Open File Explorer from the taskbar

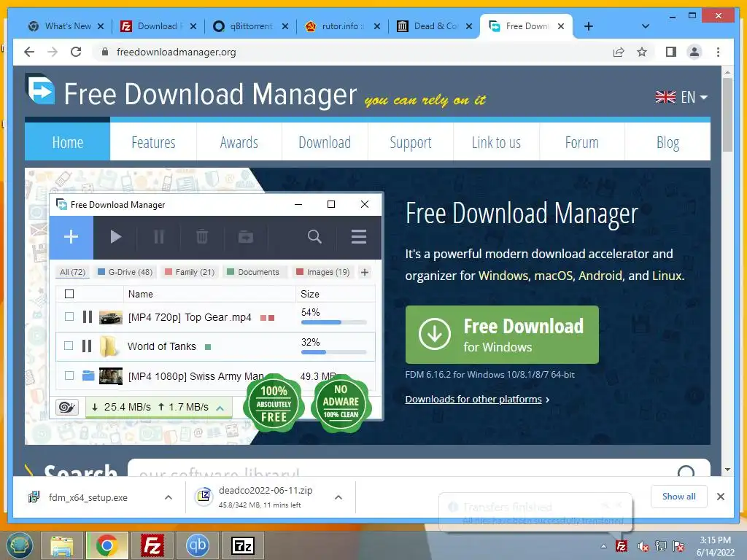coord(62,545)
